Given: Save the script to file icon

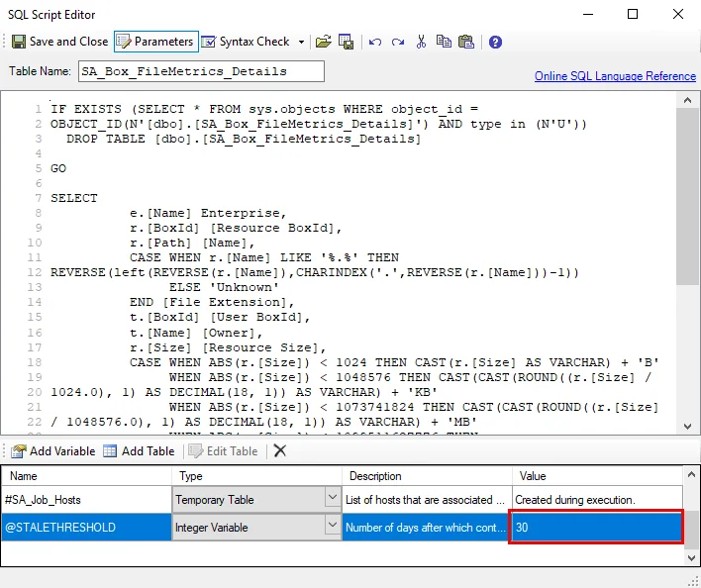Looking at the screenshot, I should 346,42.
